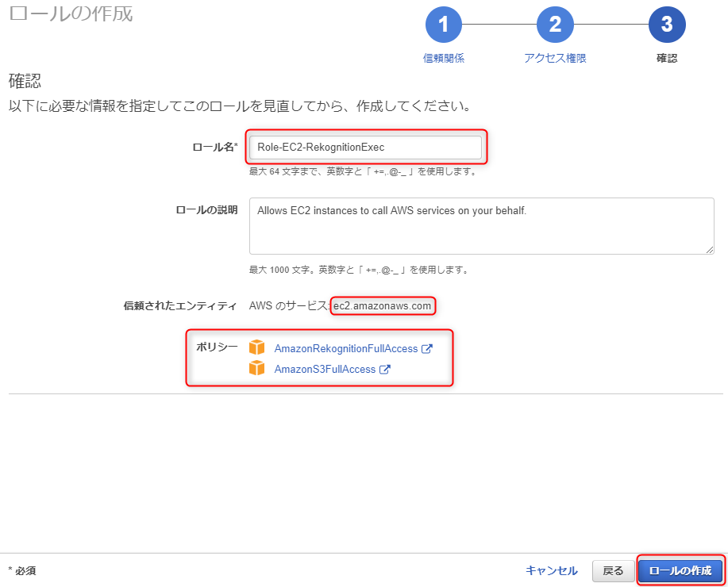Click the ロールの作成 page heading
This screenshot has height=587, width=728.
[x=71, y=14]
